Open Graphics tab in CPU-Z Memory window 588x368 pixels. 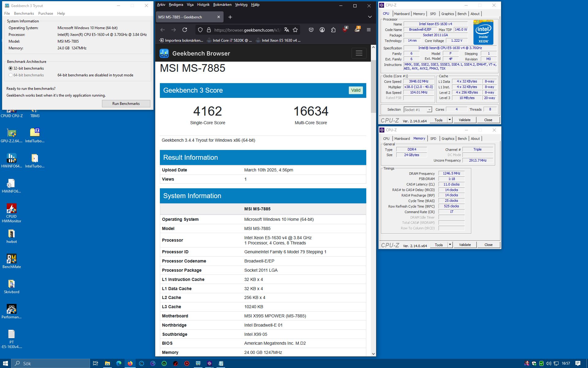pos(448,139)
